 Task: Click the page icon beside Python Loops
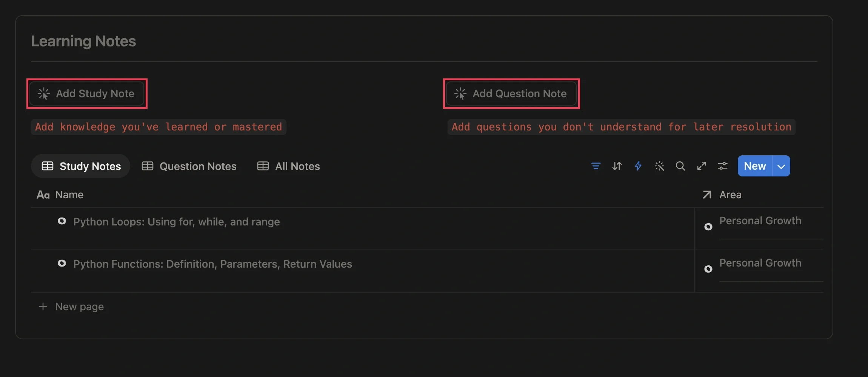point(62,221)
